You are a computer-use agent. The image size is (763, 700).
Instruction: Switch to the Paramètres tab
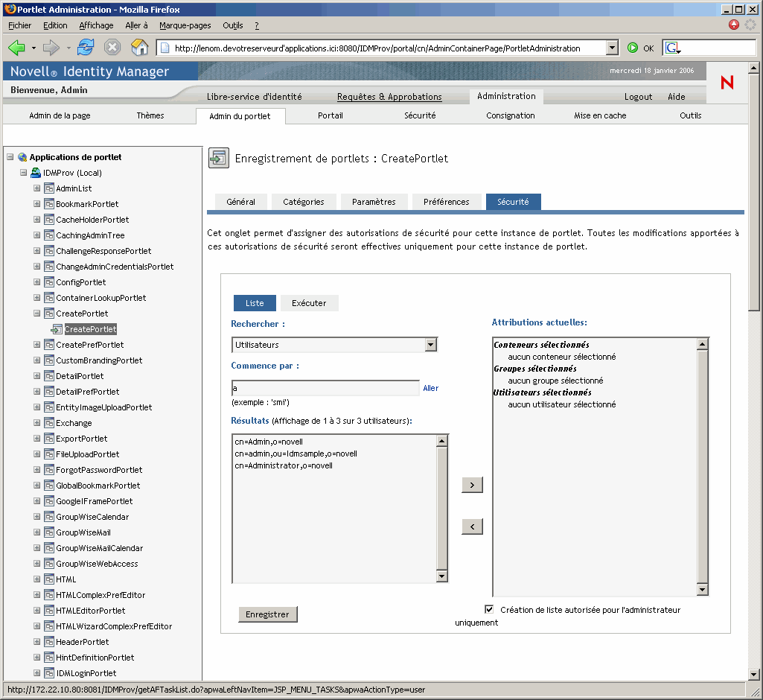point(374,202)
